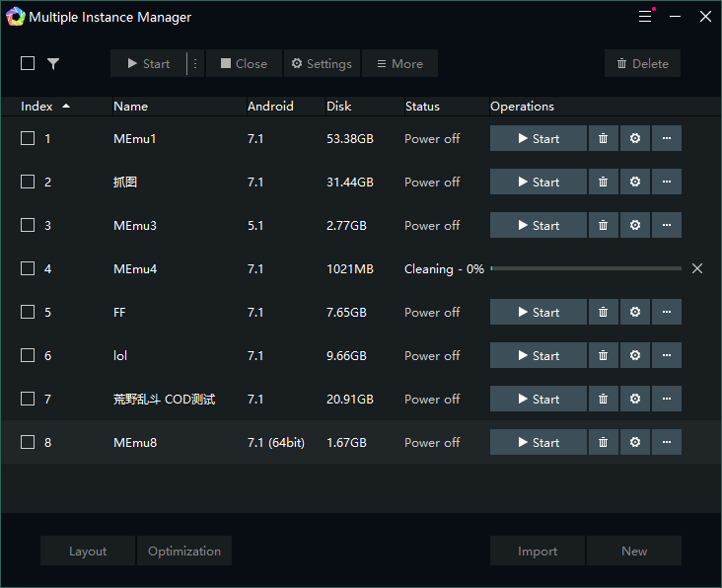Tick the checkbox for MEmu1
The image size is (722, 588).
28,139
